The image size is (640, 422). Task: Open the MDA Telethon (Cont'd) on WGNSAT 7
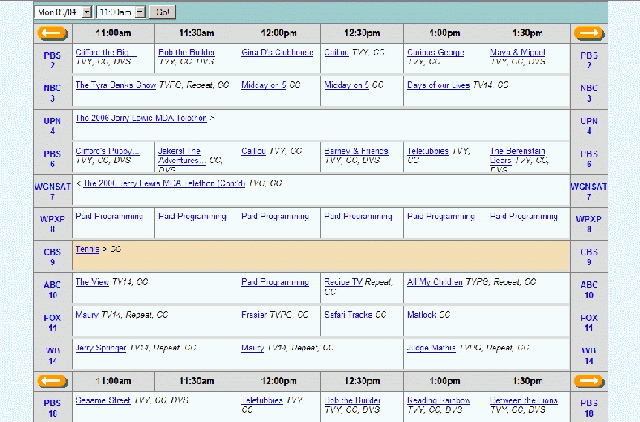click(x=164, y=183)
